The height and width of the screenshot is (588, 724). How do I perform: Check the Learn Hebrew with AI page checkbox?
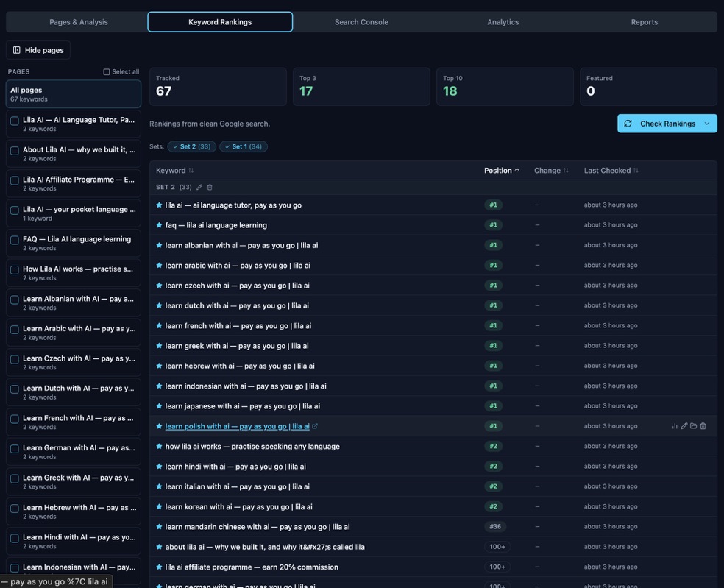15,509
